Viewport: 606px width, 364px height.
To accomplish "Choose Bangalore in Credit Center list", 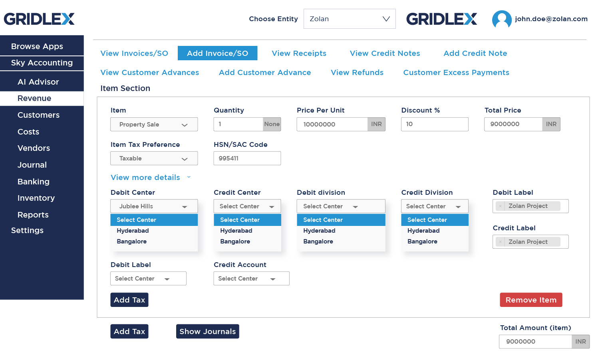I will pyautogui.click(x=247, y=241).
